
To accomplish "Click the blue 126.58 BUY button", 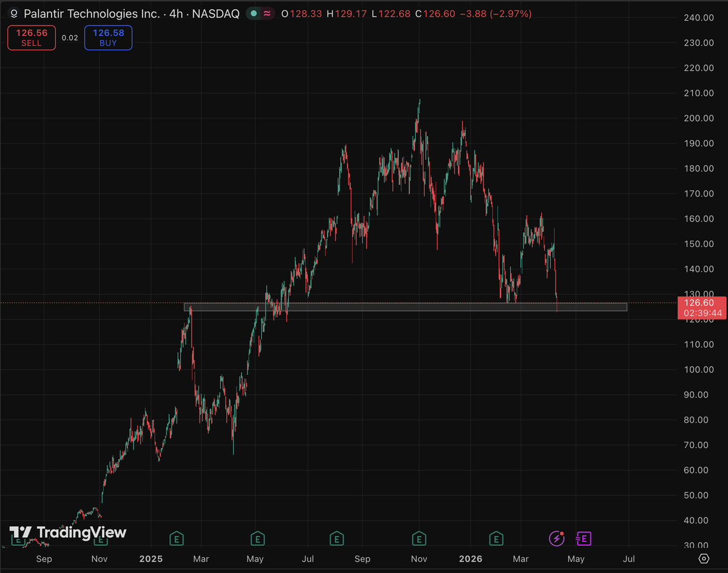I will [x=109, y=37].
